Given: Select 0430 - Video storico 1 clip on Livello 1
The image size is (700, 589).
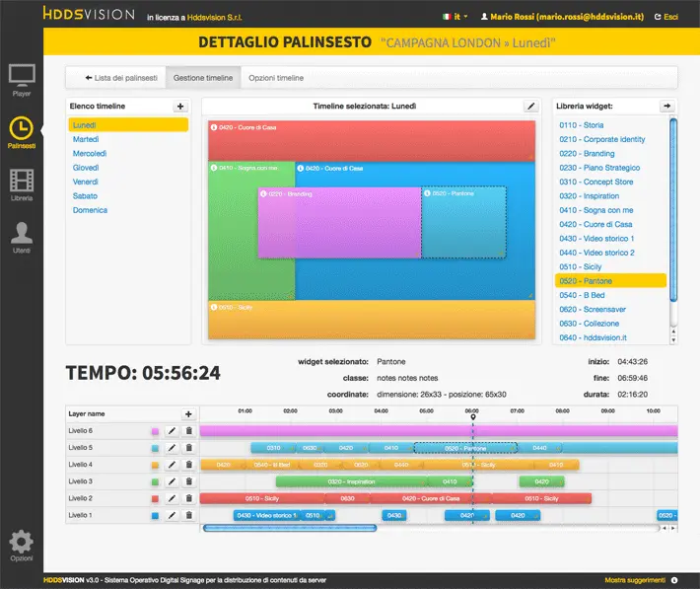Looking at the screenshot, I should click(x=267, y=516).
